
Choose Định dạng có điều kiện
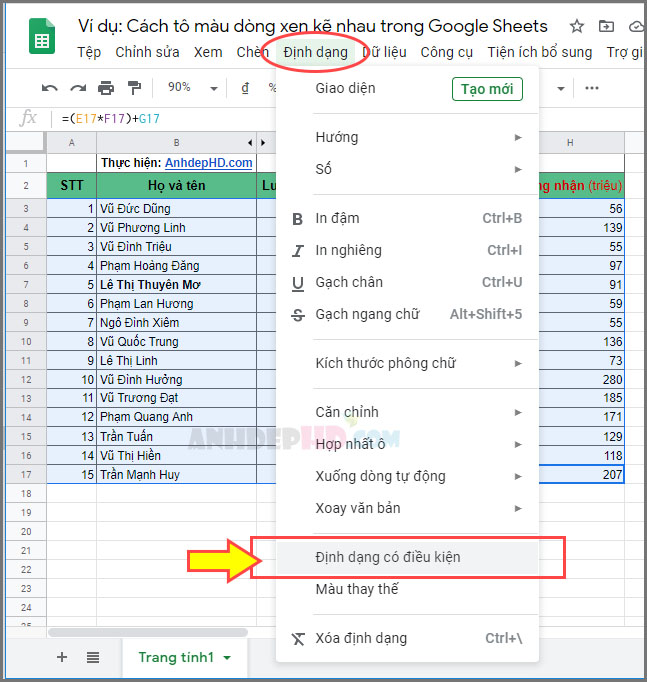coord(407,557)
